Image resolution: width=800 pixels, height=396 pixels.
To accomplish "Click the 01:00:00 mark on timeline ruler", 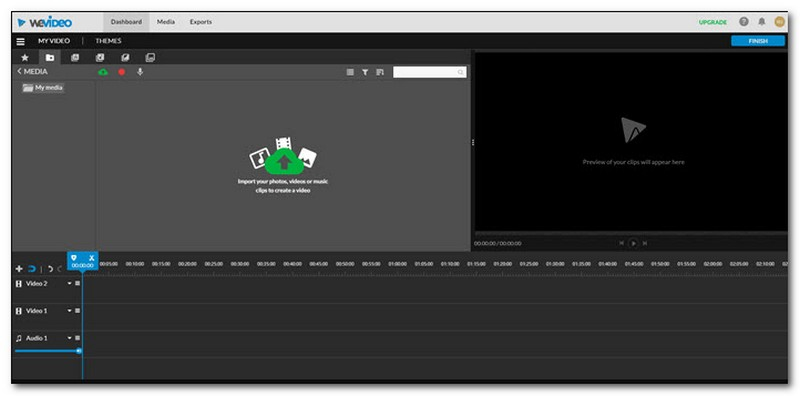I will [397, 264].
